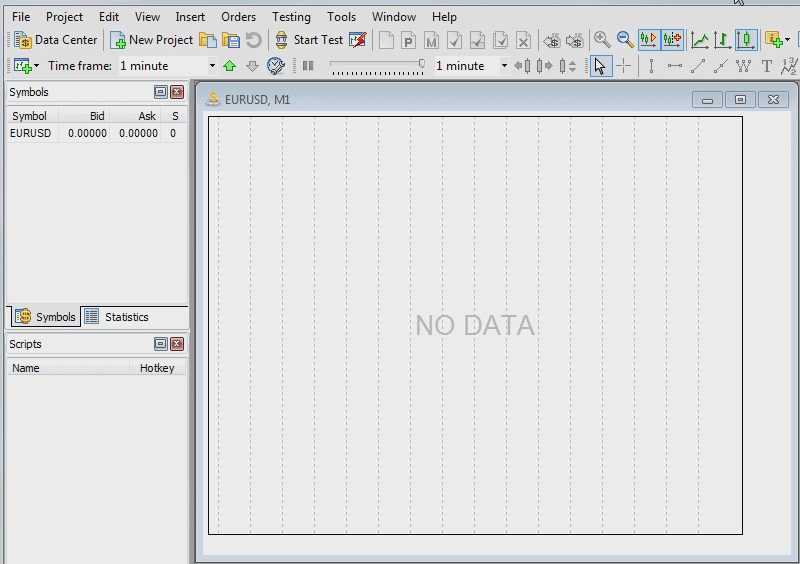This screenshot has height=564, width=800.
Task: Toggle chart auto-scroll mode
Action: click(x=648, y=40)
